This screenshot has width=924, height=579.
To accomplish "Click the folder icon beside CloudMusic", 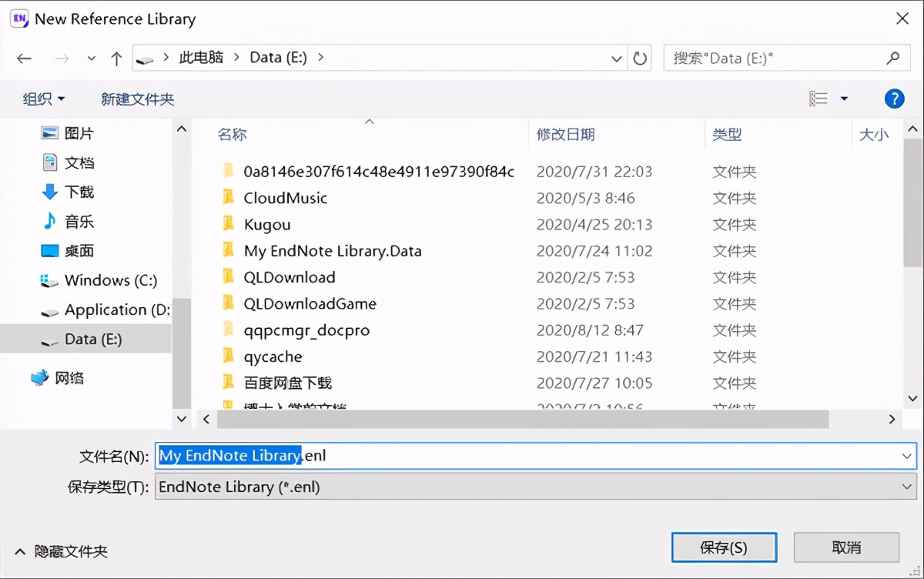I will [228, 197].
